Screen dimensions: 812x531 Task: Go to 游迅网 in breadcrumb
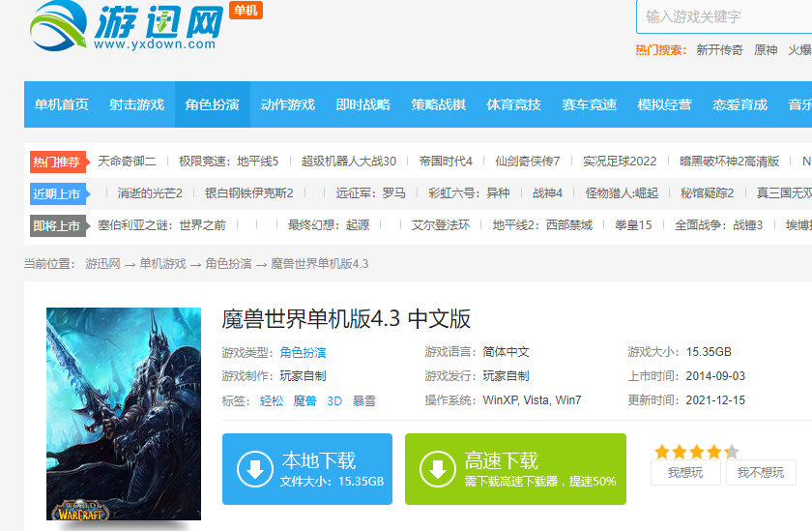coord(102,264)
